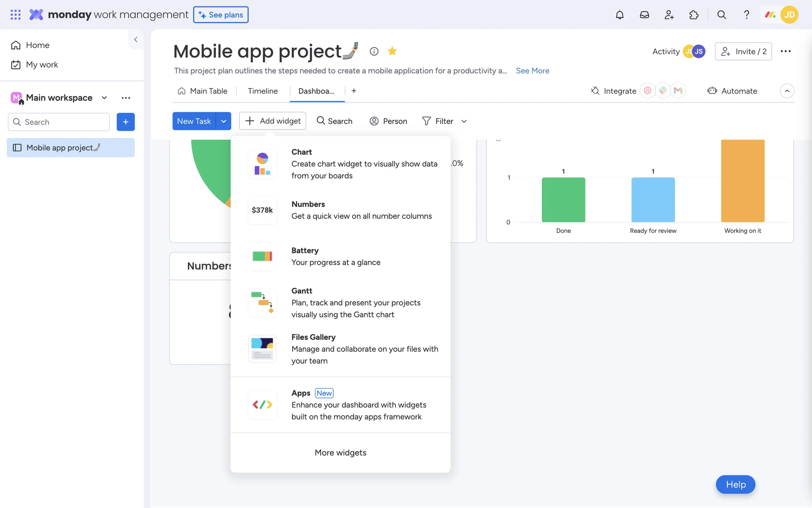Click the board info icon
The image size is (812, 508).
(x=374, y=51)
